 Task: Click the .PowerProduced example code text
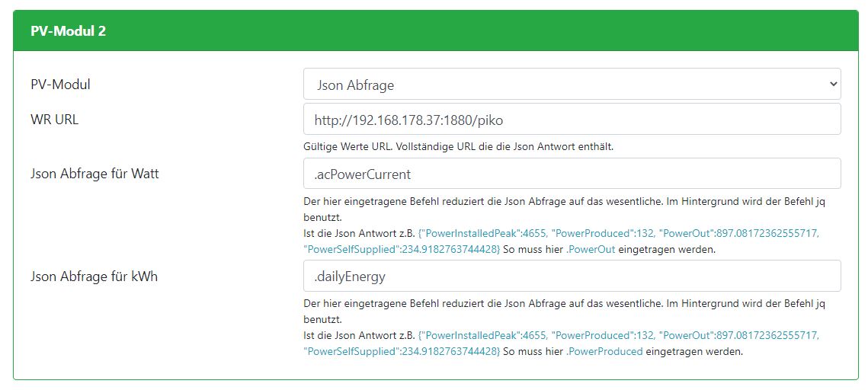(x=604, y=352)
